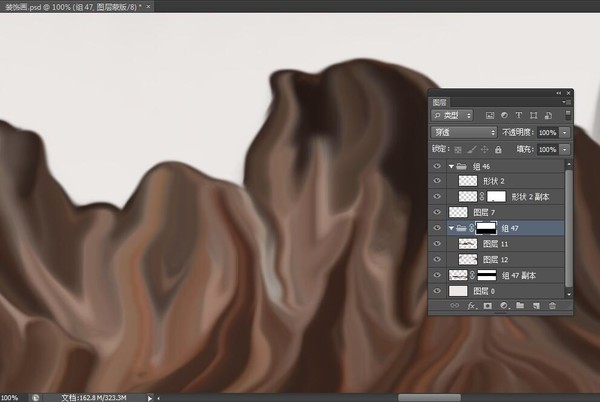The image size is (600, 402).
Task: Collapse the 组 46 group triangle
Action: pyautogui.click(x=451, y=166)
